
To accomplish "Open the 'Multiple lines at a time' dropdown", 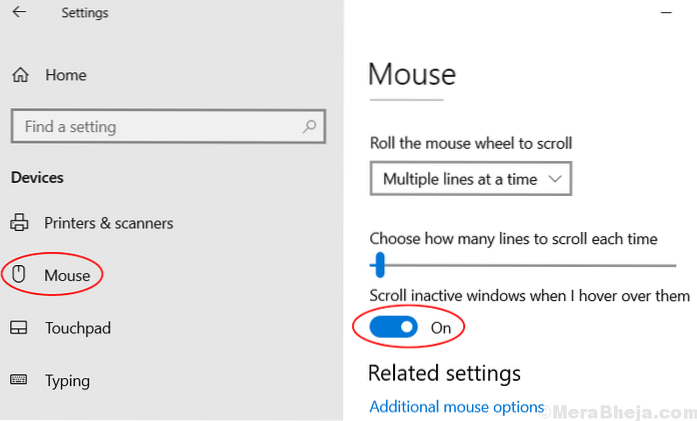I will 470,179.
